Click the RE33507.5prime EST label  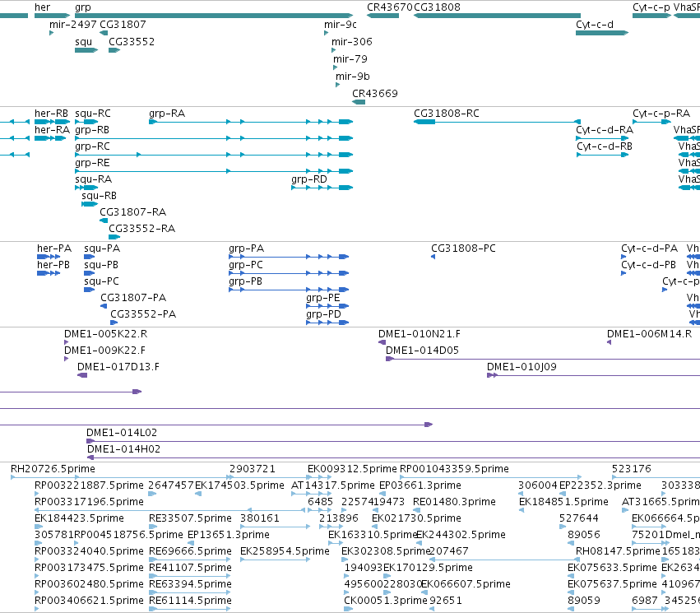[x=190, y=518]
